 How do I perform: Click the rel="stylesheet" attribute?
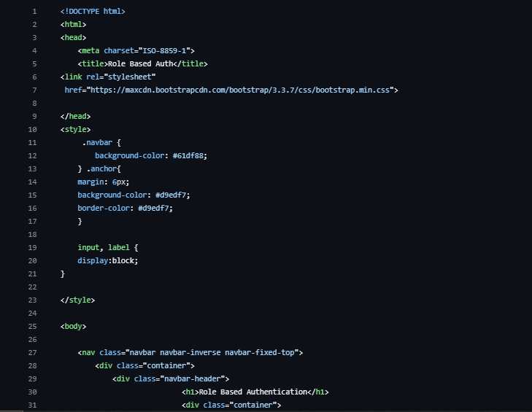coord(121,77)
